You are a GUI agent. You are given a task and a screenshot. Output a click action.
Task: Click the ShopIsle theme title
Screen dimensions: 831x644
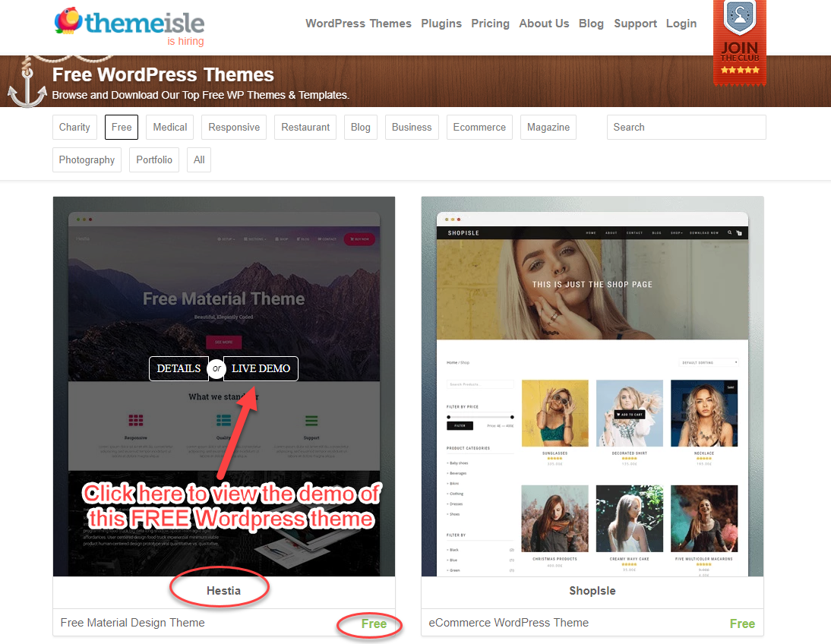point(592,591)
